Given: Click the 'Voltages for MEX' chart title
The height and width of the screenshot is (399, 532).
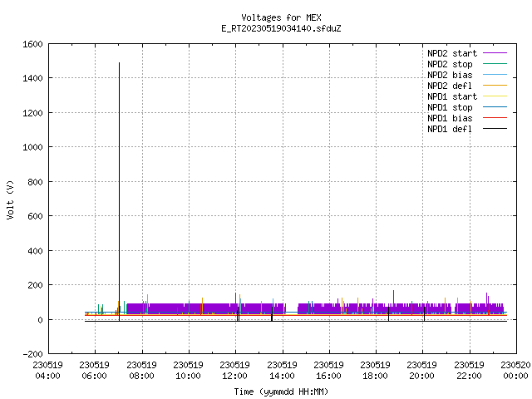Looking at the screenshot, I should [x=281, y=17].
